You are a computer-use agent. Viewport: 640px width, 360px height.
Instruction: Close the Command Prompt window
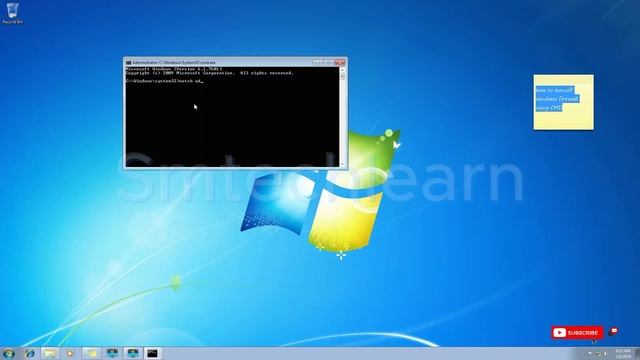tap(340, 62)
